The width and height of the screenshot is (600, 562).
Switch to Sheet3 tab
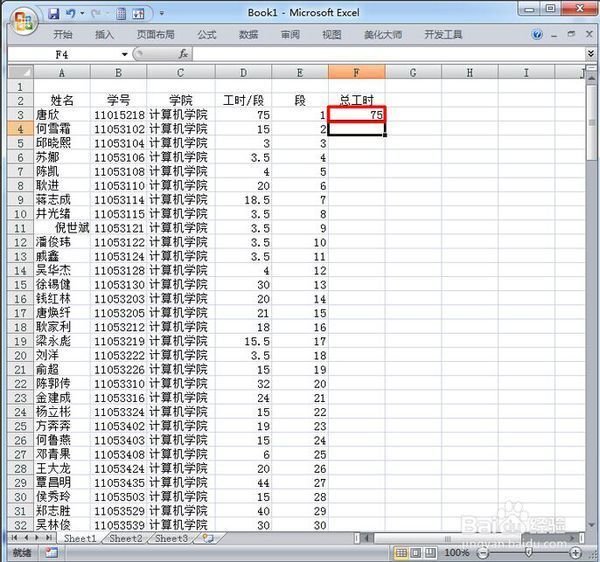pyautogui.click(x=171, y=538)
